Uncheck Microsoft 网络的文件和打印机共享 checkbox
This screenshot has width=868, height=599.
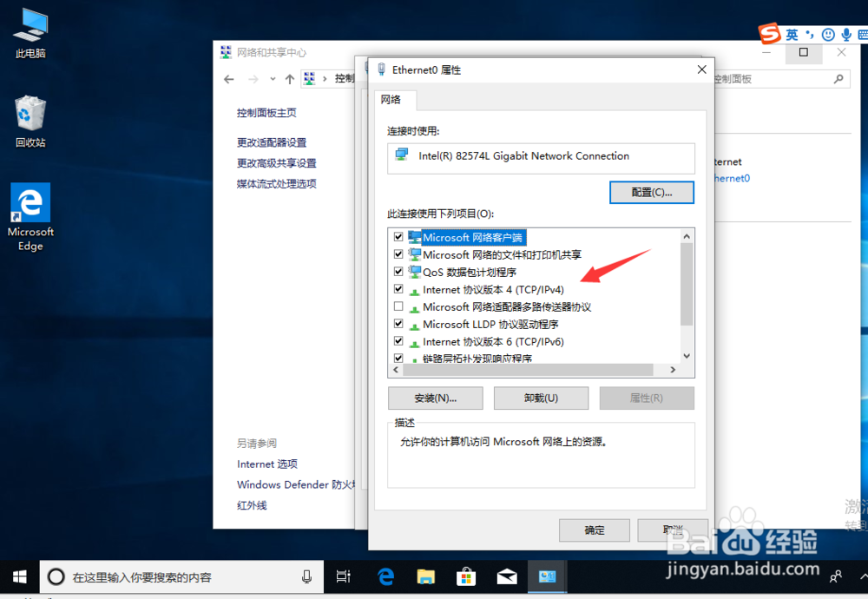click(x=398, y=254)
